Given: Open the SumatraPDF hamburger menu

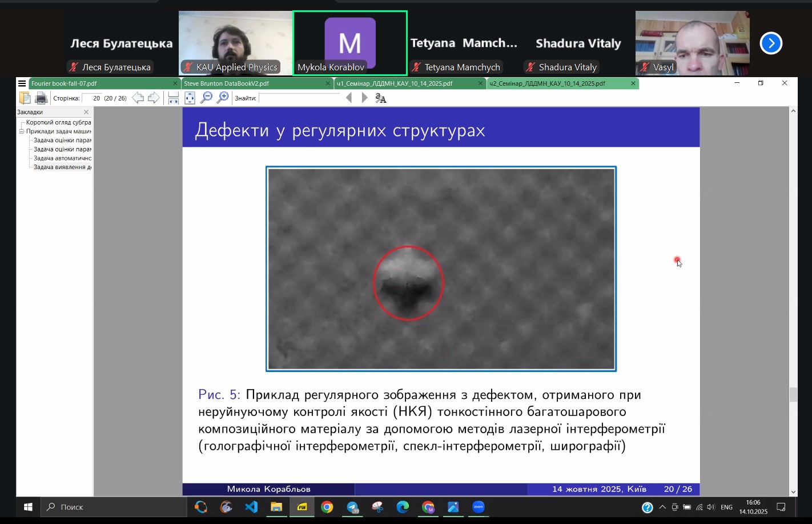Looking at the screenshot, I should pos(22,83).
